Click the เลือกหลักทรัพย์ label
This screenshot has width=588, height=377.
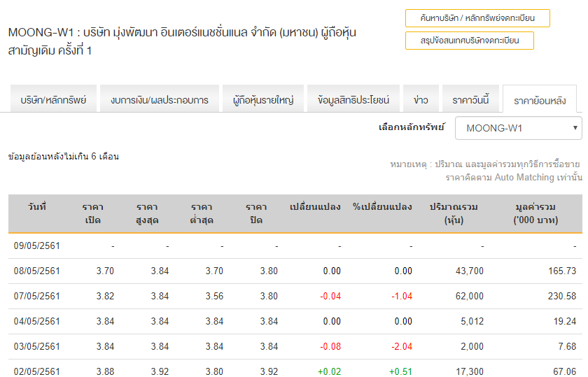point(412,127)
